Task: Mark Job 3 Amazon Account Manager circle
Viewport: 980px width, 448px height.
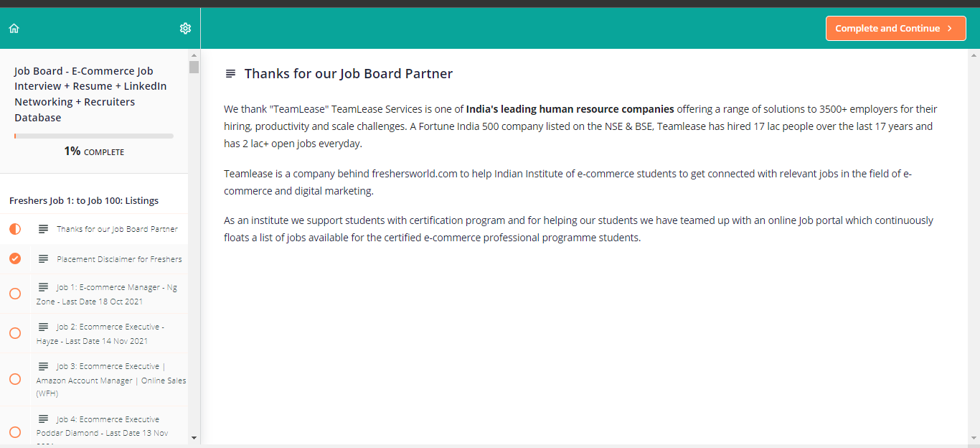Action: (x=15, y=379)
